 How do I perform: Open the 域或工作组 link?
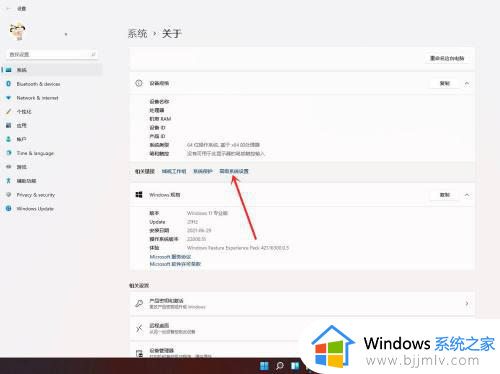point(174,171)
